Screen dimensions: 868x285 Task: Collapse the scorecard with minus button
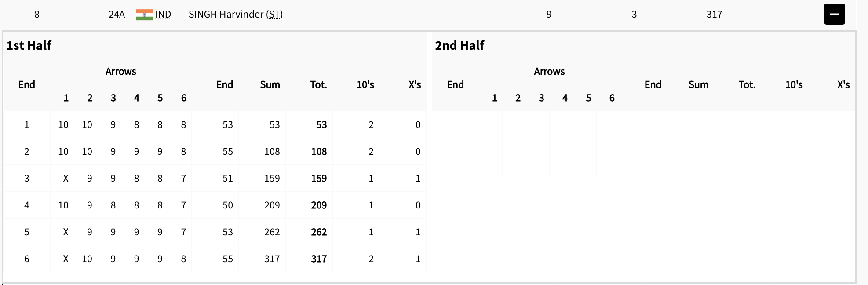tap(834, 14)
